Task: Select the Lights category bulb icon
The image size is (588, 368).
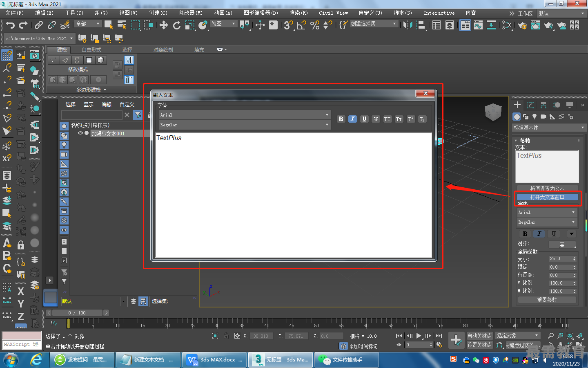Action: point(535,117)
